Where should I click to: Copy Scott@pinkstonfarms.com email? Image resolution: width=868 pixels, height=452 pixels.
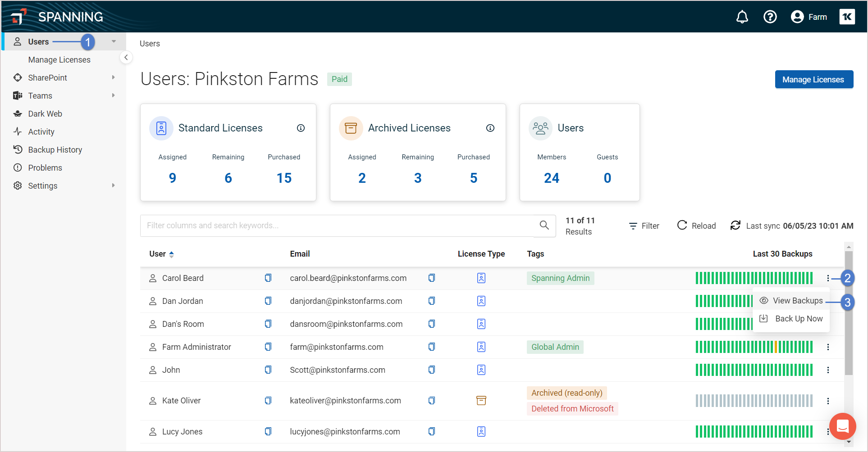(432, 370)
